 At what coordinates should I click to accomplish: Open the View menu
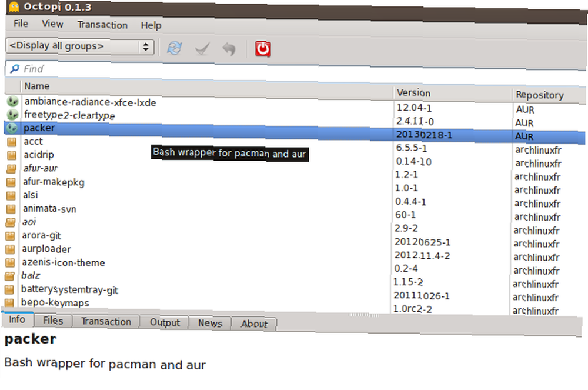pyautogui.click(x=52, y=24)
